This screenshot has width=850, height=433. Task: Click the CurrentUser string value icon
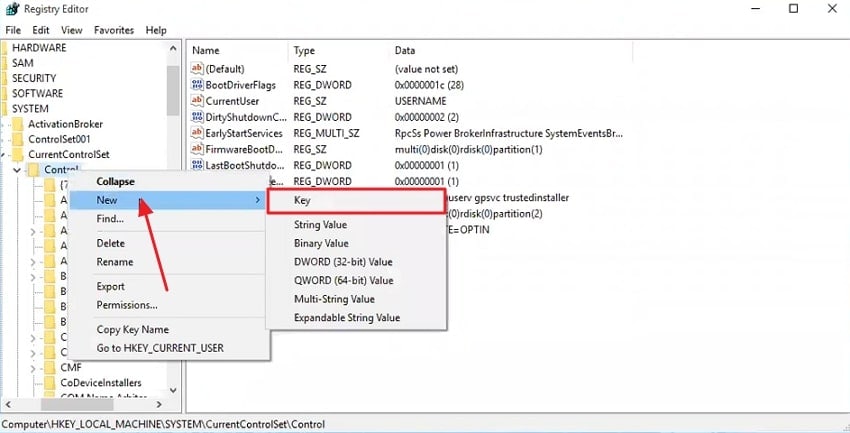point(197,101)
